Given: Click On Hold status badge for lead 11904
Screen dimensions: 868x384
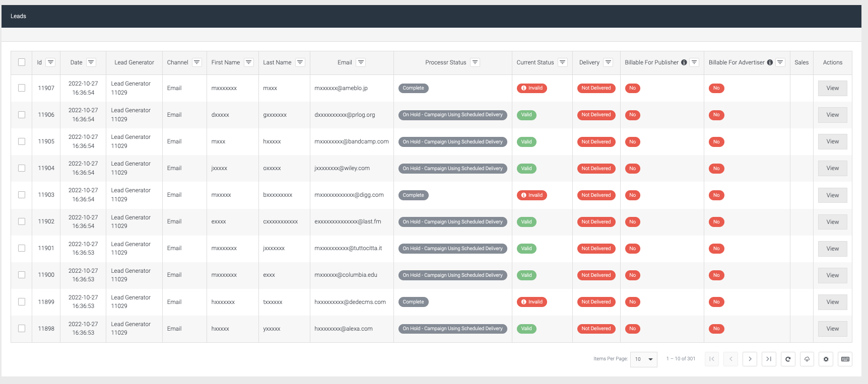Looking at the screenshot, I should coord(452,169).
